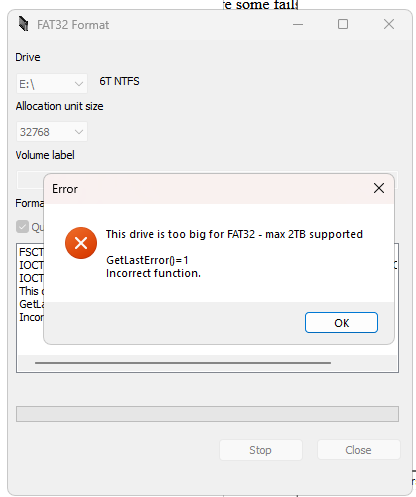The height and width of the screenshot is (497, 416).
Task: Click the FAT32 Format app icon
Action: tap(23, 24)
